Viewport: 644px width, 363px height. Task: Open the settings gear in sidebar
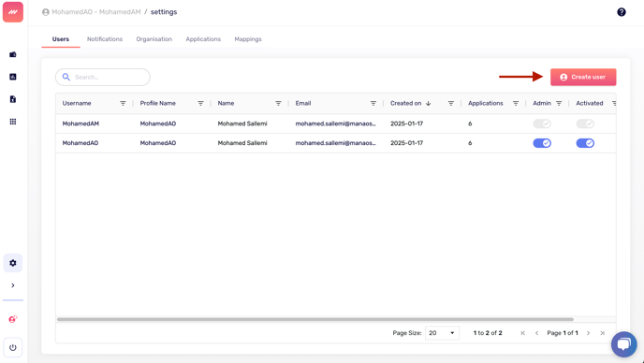[x=13, y=263]
